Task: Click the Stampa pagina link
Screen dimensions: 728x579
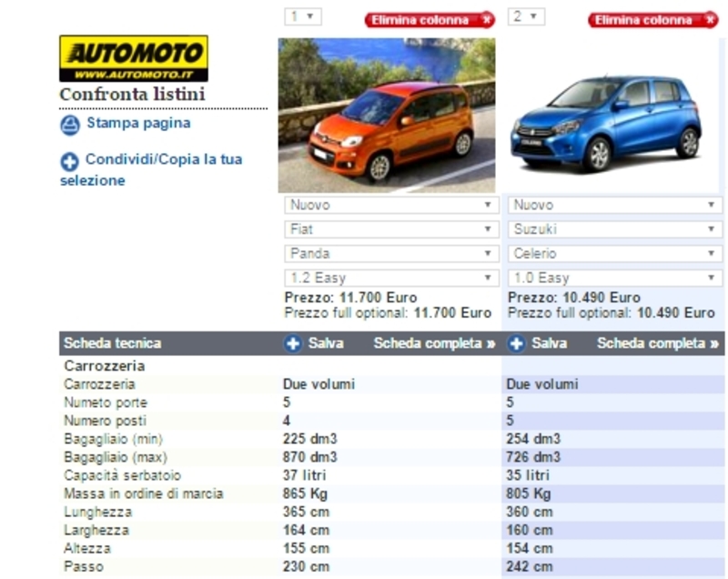Action: [x=138, y=123]
